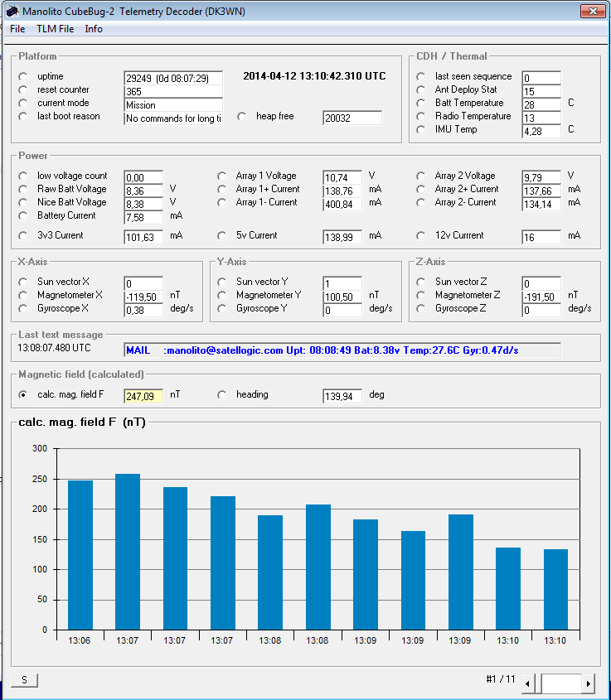Image resolution: width=611 pixels, height=700 pixels.
Task: Click the S button at bottom
Action: pos(25,680)
